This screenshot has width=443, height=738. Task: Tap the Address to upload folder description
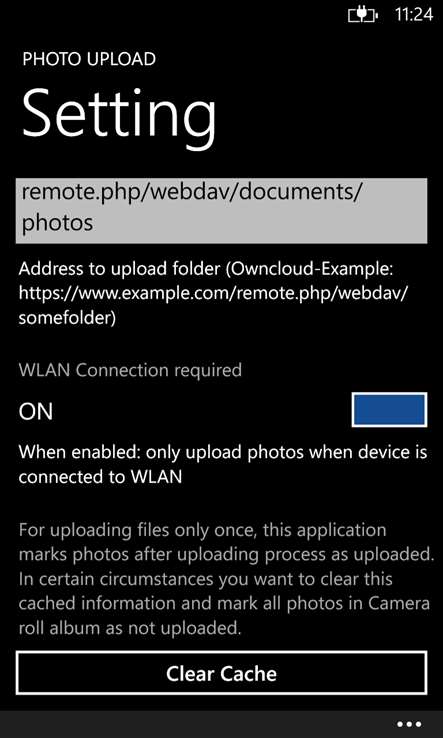[206, 294]
